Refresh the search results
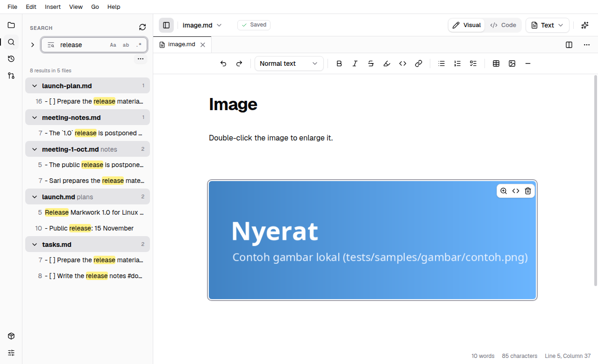The height and width of the screenshot is (364, 598). pos(142,28)
